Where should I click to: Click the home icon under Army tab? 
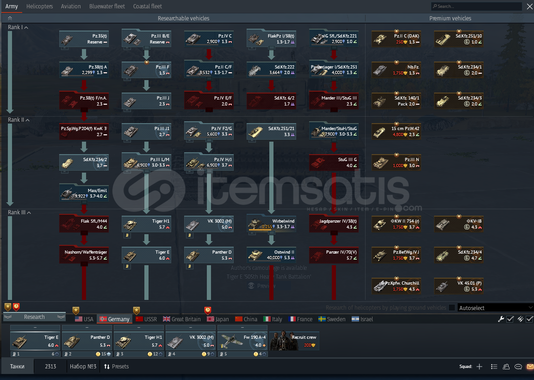tap(10, 18)
